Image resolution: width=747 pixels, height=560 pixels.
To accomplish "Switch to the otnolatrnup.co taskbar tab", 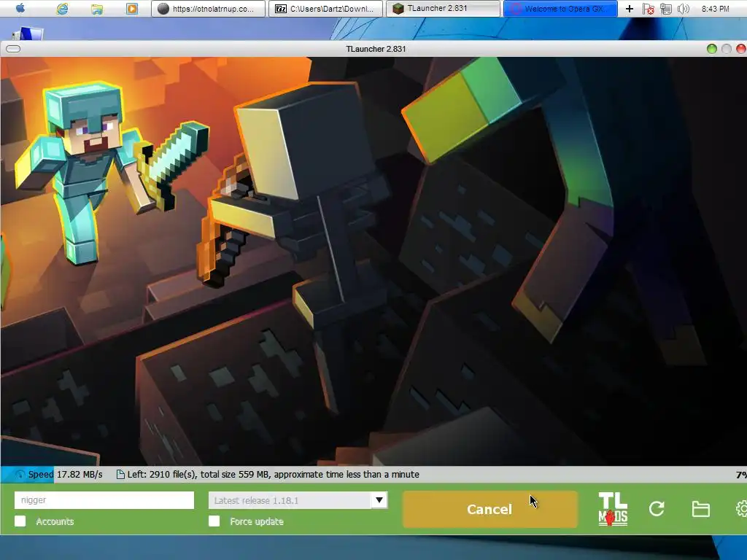I will point(208,9).
